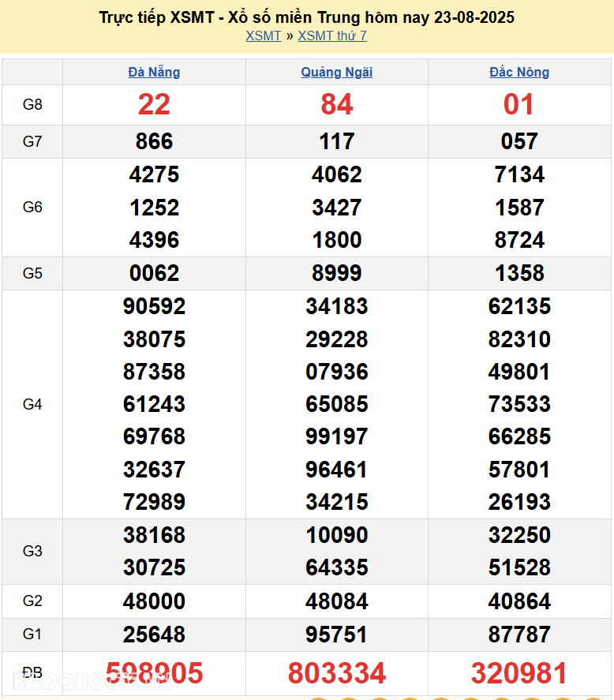Open the XSMT thứ 7 link
Screen dimensions: 614x700
[332, 36]
